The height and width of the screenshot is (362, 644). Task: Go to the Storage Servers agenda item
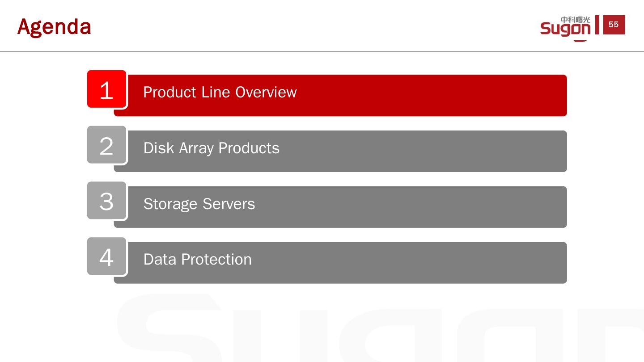tap(199, 204)
